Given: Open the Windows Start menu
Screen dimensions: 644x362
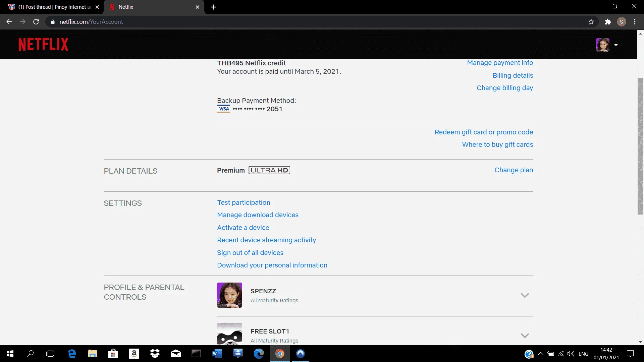Looking at the screenshot, I should [10, 354].
